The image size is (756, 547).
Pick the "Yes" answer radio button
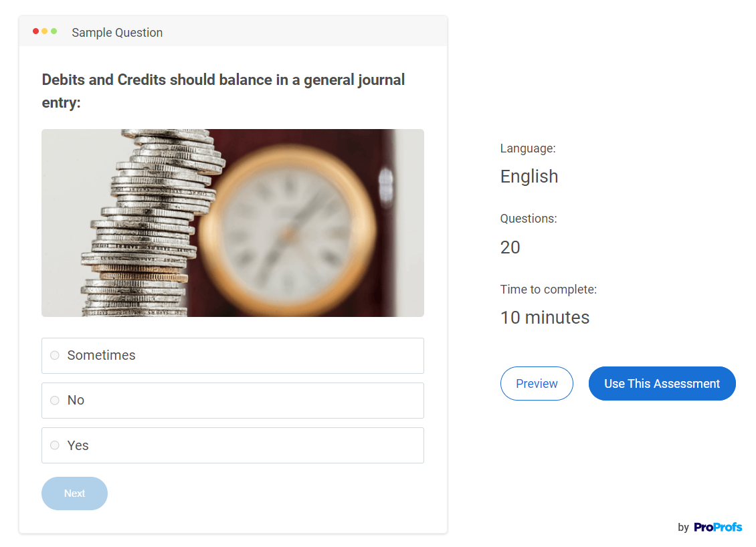coord(55,445)
